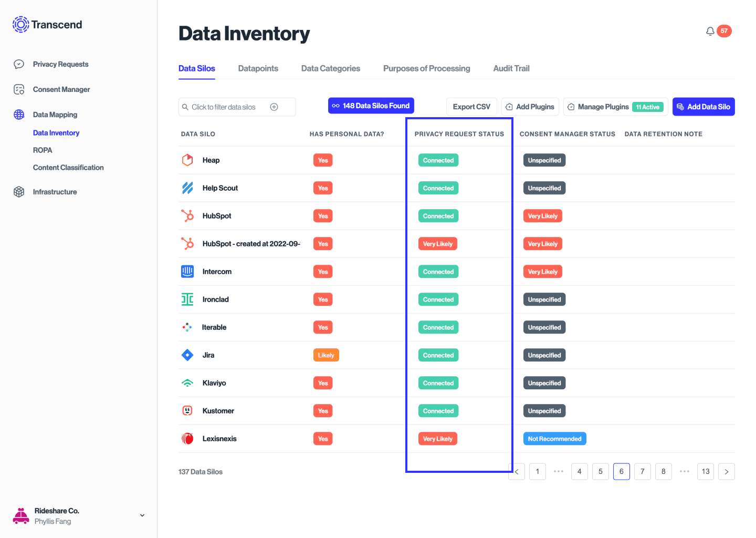Image resolution: width=756 pixels, height=538 pixels.
Task: Expand the Phyllis Fang account chevron
Action: (142, 515)
